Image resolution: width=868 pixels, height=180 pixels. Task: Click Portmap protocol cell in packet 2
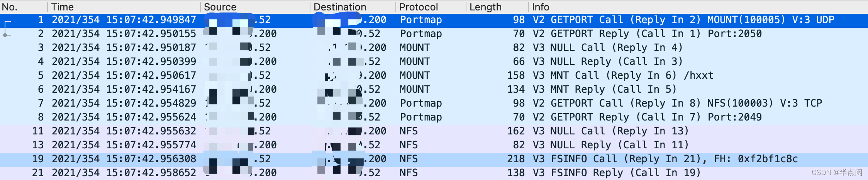[x=421, y=34]
